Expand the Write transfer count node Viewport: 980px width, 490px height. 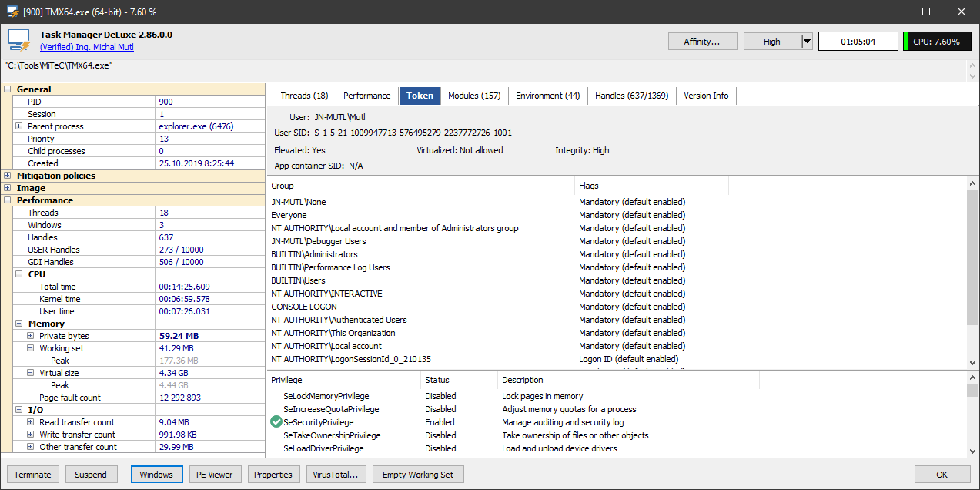click(x=31, y=435)
